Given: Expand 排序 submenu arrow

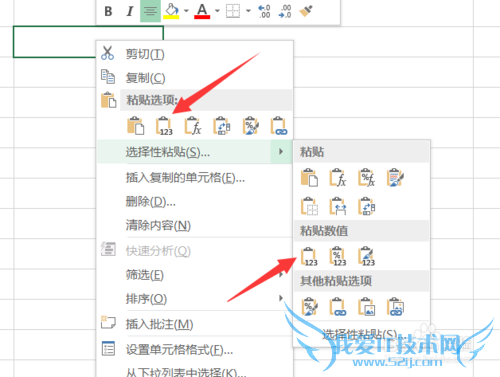Looking at the screenshot, I should (281, 298).
